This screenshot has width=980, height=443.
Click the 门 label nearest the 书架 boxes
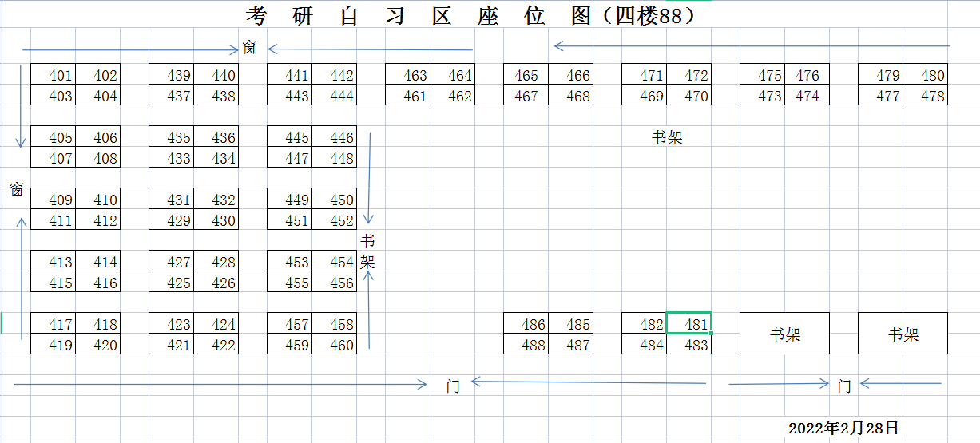pos(843,386)
